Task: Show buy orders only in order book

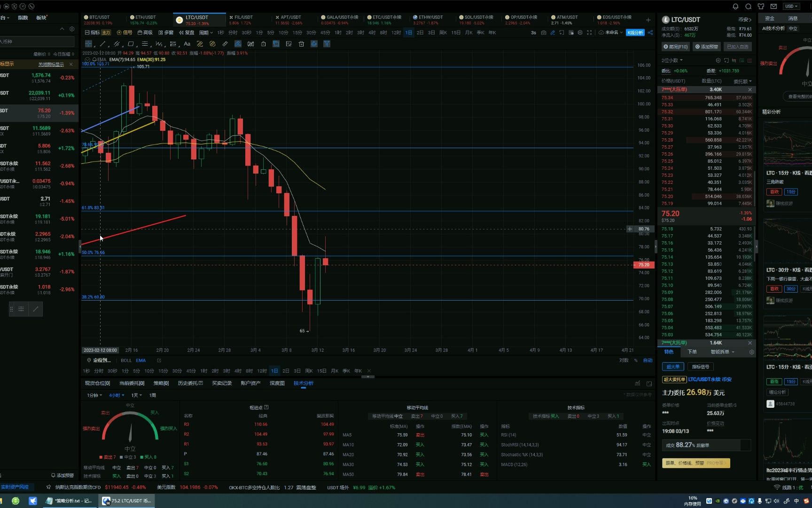Action: coord(742,61)
